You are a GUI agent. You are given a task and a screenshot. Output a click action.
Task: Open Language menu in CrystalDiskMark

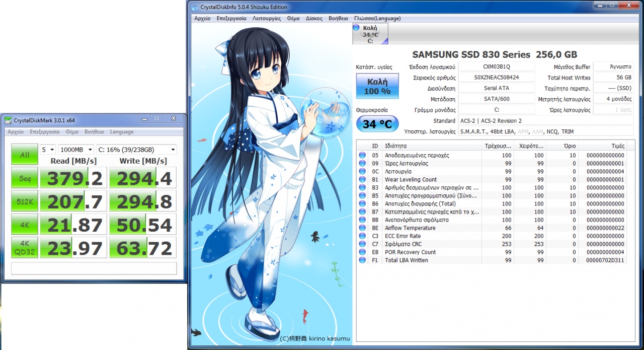tap(122, 132)
